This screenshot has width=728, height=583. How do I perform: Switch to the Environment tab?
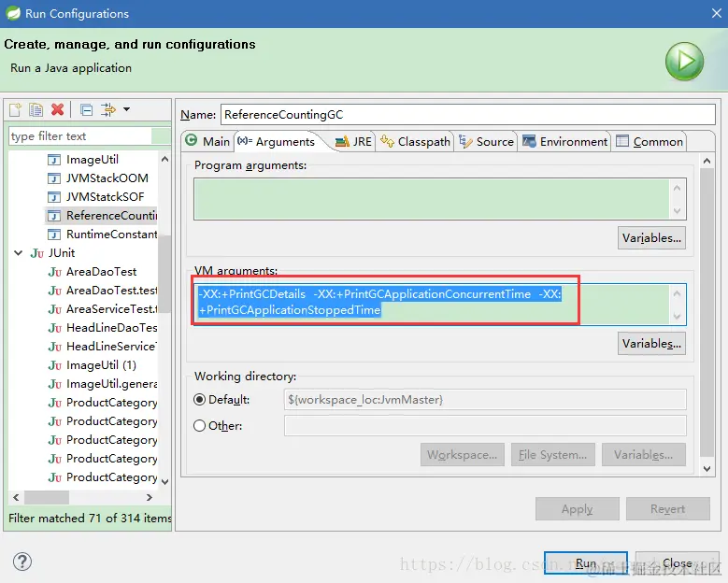point(564,141)
